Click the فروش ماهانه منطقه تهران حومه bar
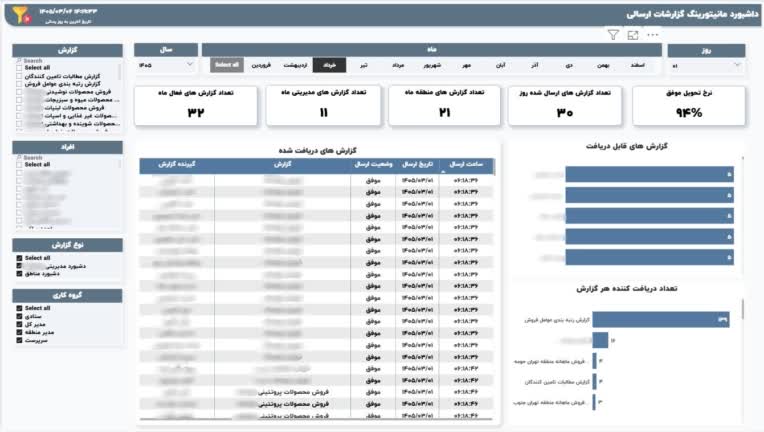Screen dimensions: 764x432 (594, 361)
